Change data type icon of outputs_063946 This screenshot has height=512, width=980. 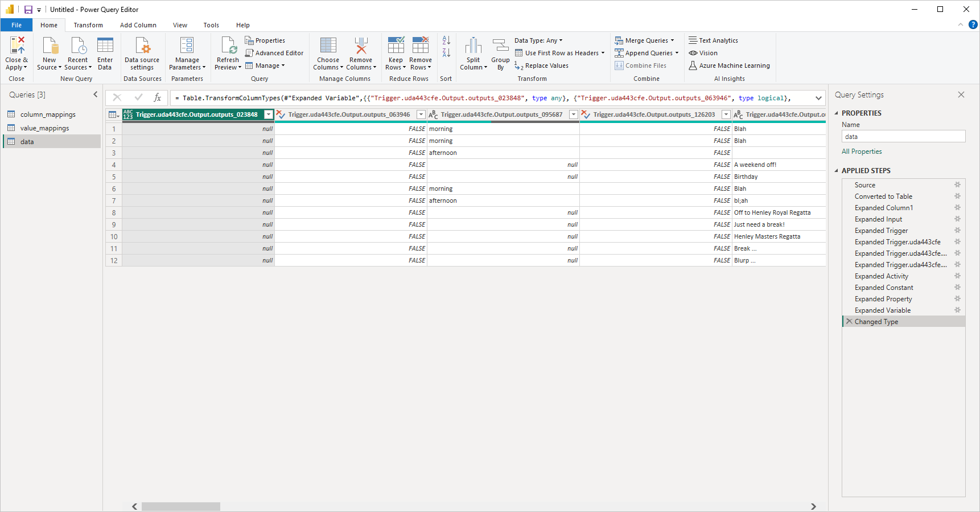pos(281,114)
